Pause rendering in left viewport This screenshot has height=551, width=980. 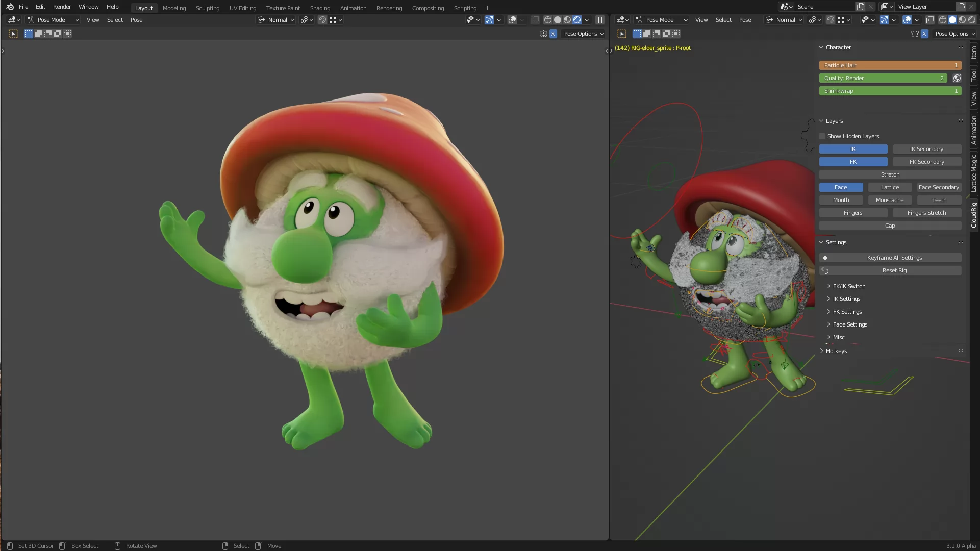click(599, 20)
